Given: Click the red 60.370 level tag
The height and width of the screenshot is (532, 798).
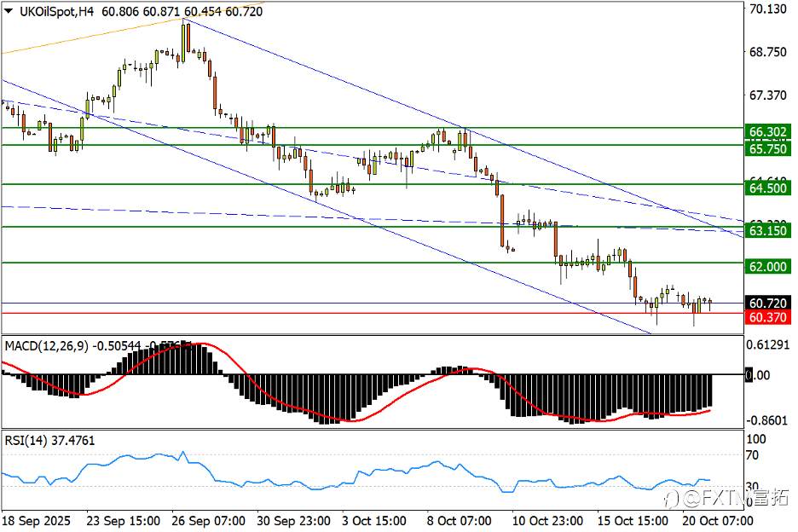Looking at the screenshot, I should pos(768,317).
